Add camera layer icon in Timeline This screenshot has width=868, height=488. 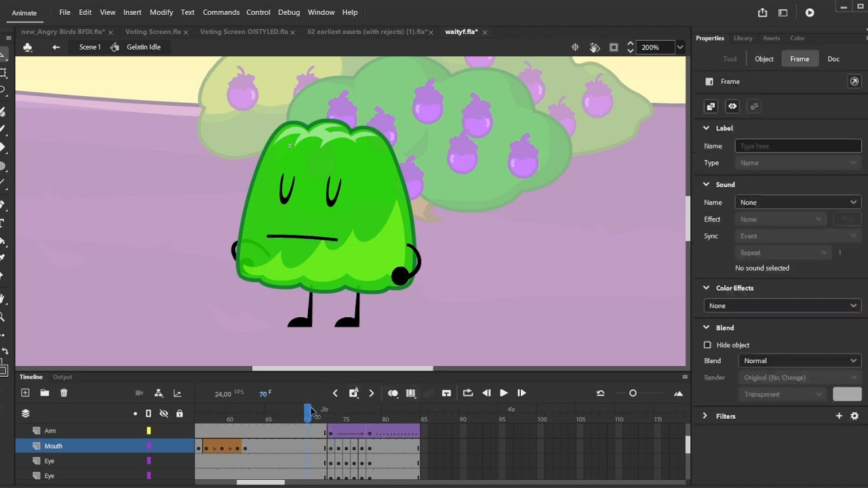(x=139, y=393)
